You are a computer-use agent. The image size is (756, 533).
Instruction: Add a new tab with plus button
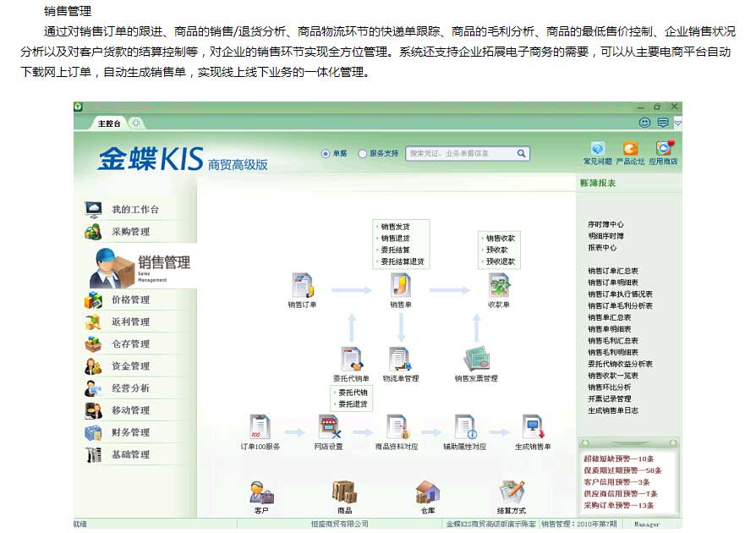point(136,124)
